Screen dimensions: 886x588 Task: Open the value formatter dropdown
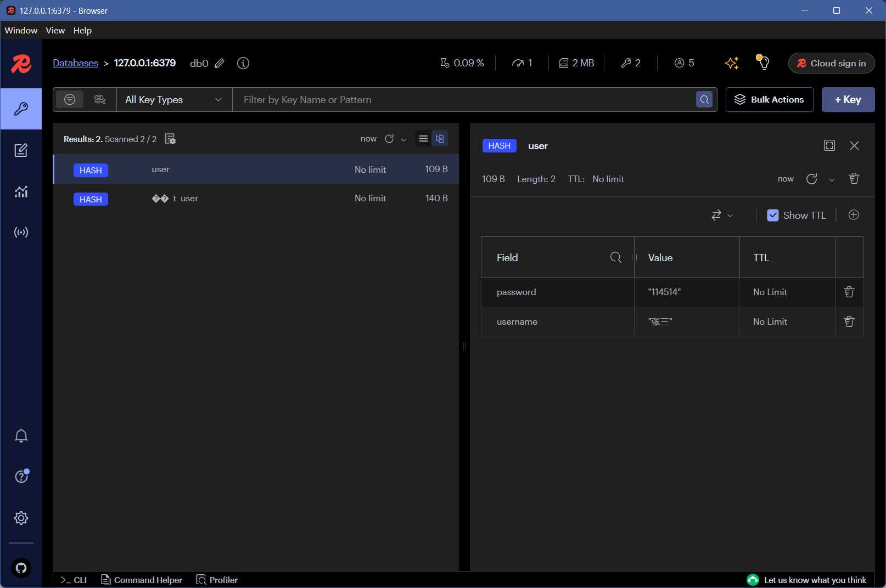[722, 216]
